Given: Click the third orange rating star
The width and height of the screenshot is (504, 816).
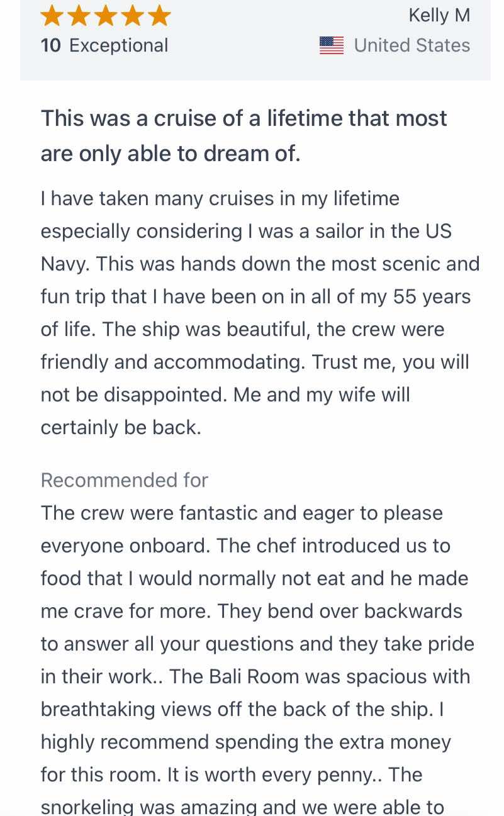Looking at the screenshot, I should point(106,15).
